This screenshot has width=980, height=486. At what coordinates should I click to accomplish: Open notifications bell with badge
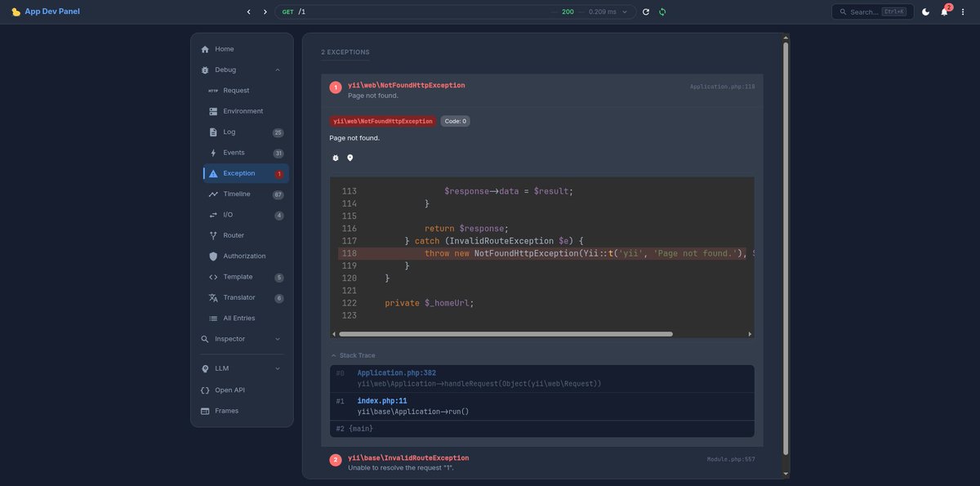click(x=944, y=11)
